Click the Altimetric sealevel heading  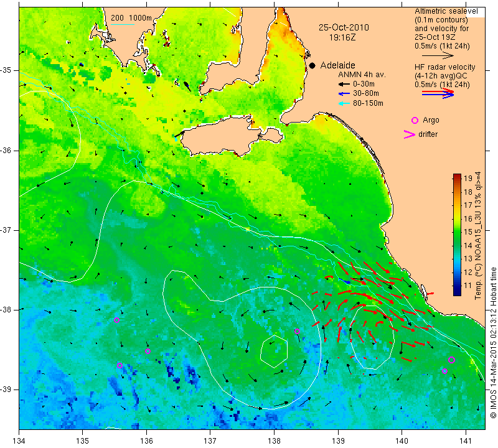[x=446, y=11]
